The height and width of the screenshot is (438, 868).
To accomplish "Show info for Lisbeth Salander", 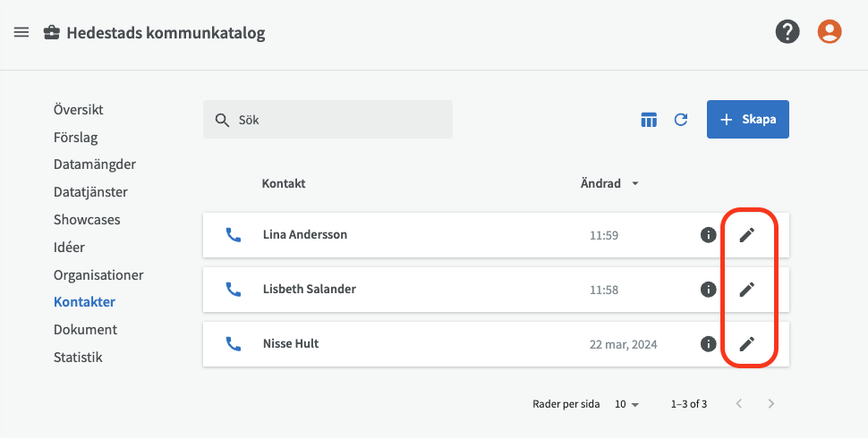I will click(708, 290).
